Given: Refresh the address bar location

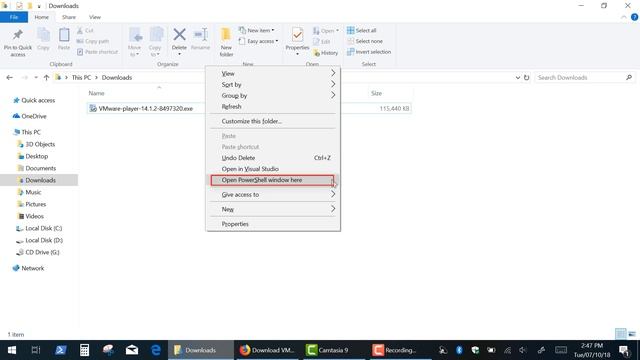Looking at the screenshot, I should (527, 78).
